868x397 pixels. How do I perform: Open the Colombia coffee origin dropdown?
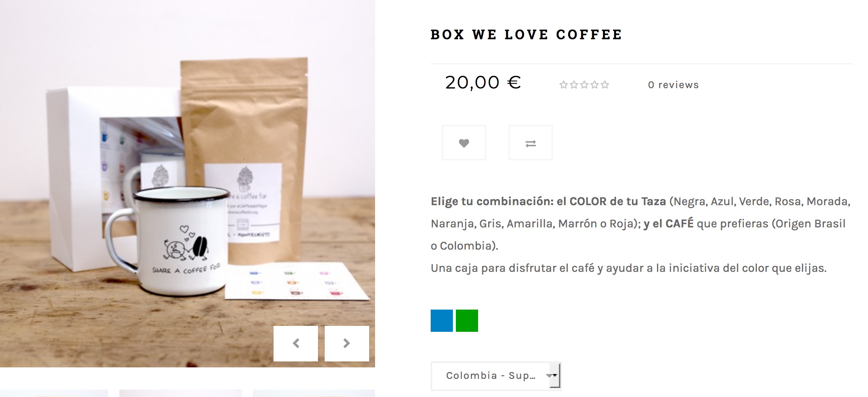[x=496, y=376]
